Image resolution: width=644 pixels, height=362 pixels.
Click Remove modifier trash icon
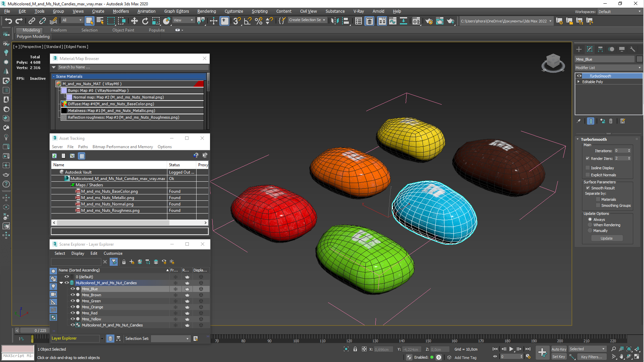coord(611,121)
